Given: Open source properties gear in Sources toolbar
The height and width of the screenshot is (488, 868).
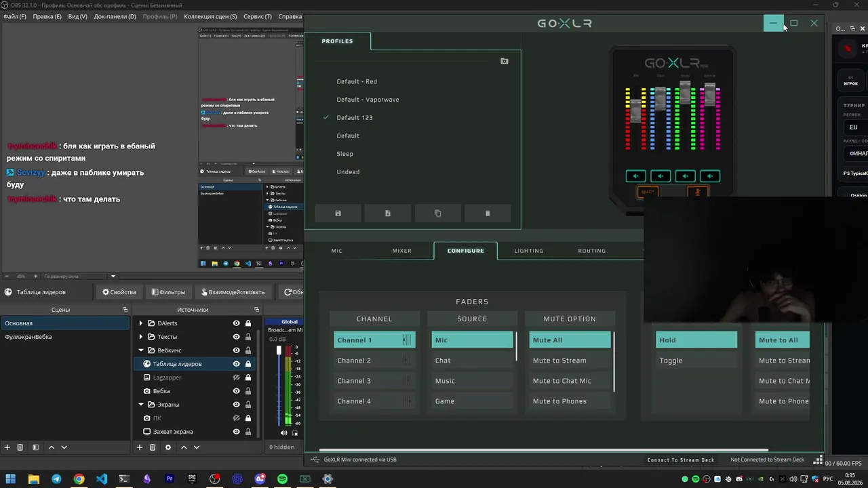Looking at the screenshot, I should [x=168, y=447].
